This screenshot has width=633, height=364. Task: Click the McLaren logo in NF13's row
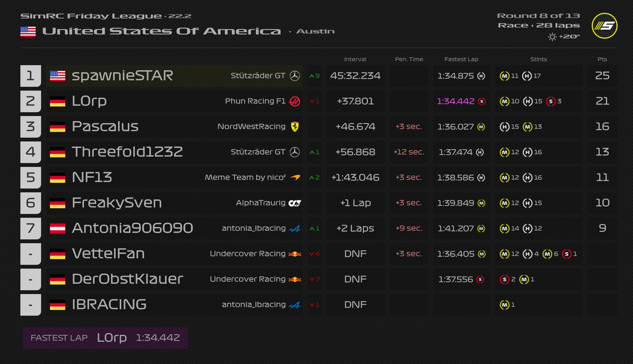pyautogui.click(x=294, y=178)
